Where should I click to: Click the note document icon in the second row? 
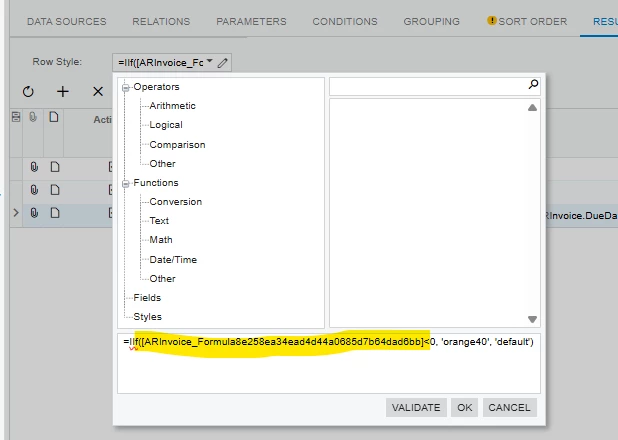pos(55,190)
